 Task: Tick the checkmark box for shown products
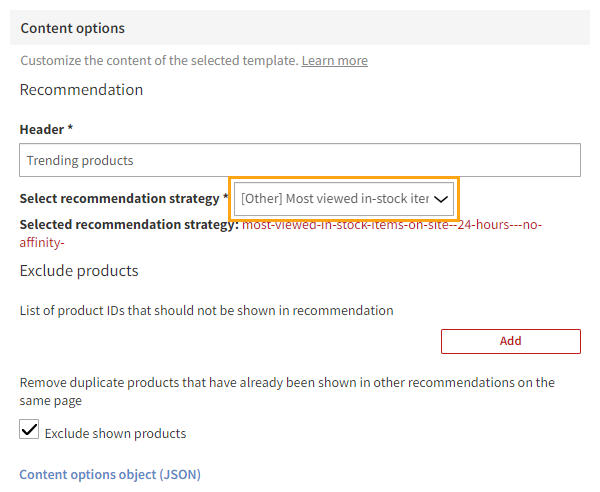(x=30, y=431)
